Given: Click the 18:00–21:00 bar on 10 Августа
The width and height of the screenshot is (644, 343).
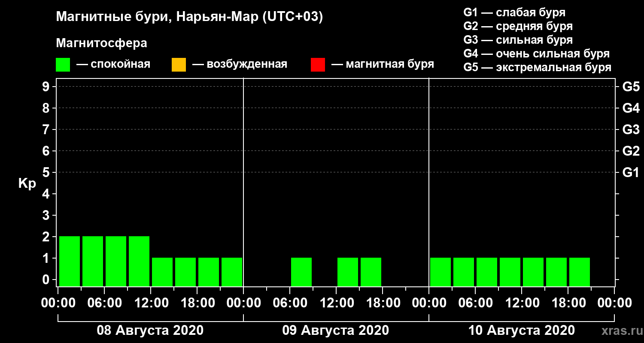Looking at the screenshot, I should tap(580, 272).
